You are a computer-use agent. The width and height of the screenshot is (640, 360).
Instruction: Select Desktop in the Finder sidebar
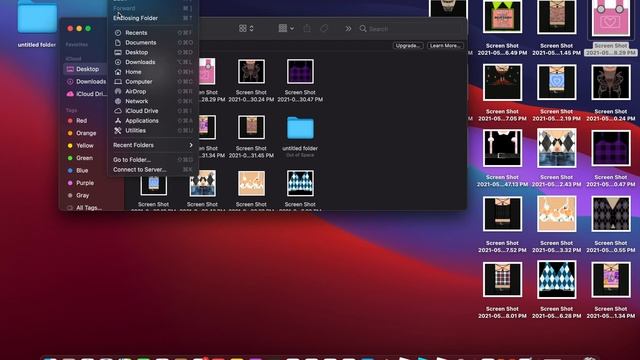[x=85, y=69]
